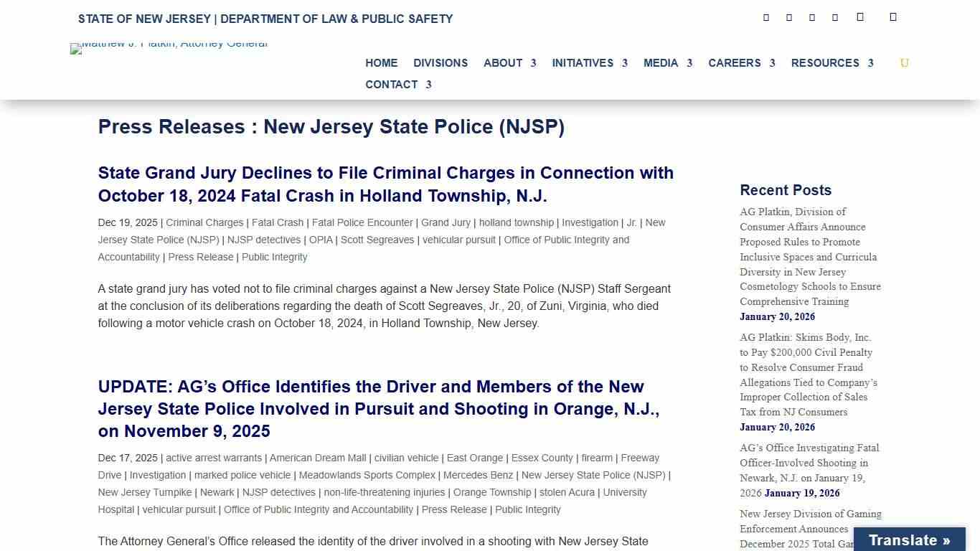The width and height of the screenshot is (980, 551).
Task: Expand the RESOURCES dropdown arrow
Action: pos(871,63)
